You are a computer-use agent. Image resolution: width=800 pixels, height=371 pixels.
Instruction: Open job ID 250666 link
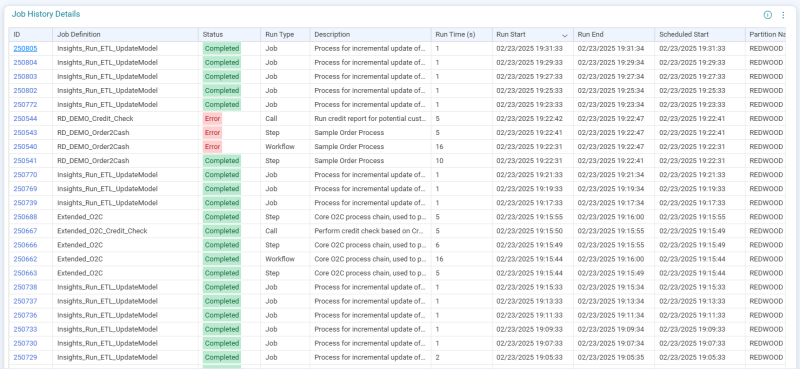25,245
